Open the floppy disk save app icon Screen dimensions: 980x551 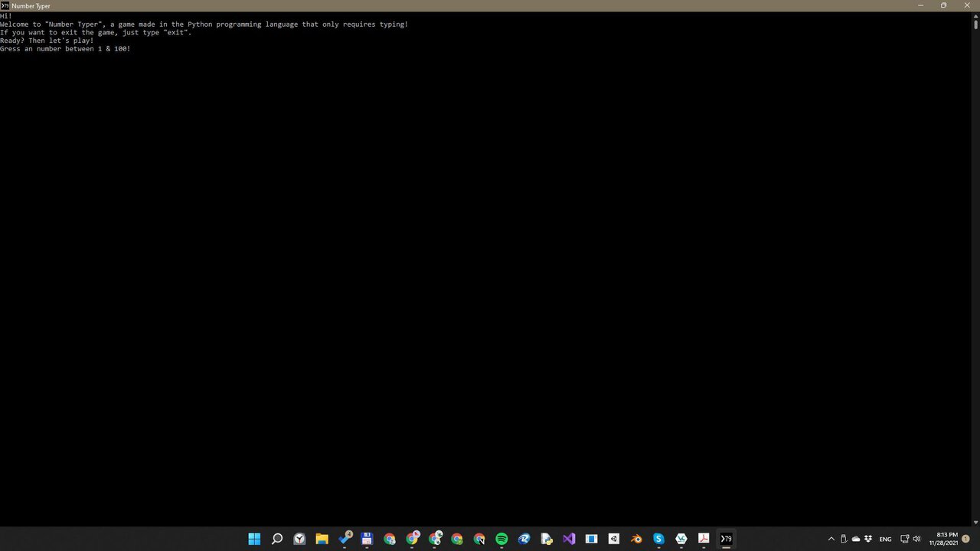367,539
